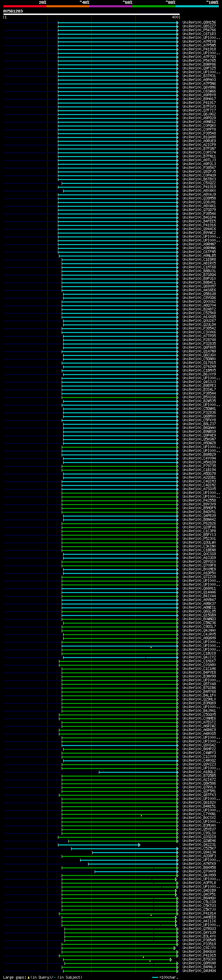This screenshot has height=980, width=222.
Task: Select label UniRef100_Q70AV9
Action: (x=199, y=872)
